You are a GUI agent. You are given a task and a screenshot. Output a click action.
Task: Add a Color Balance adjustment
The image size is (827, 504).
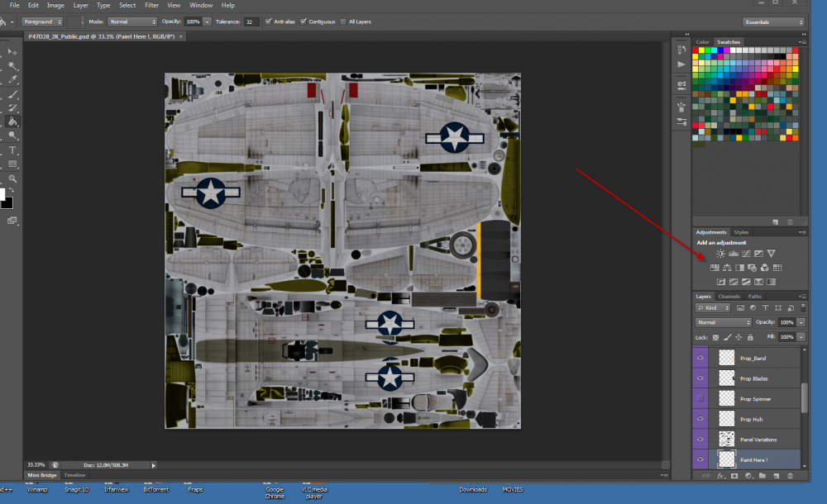pyautogui.click(x=726, y=268)
